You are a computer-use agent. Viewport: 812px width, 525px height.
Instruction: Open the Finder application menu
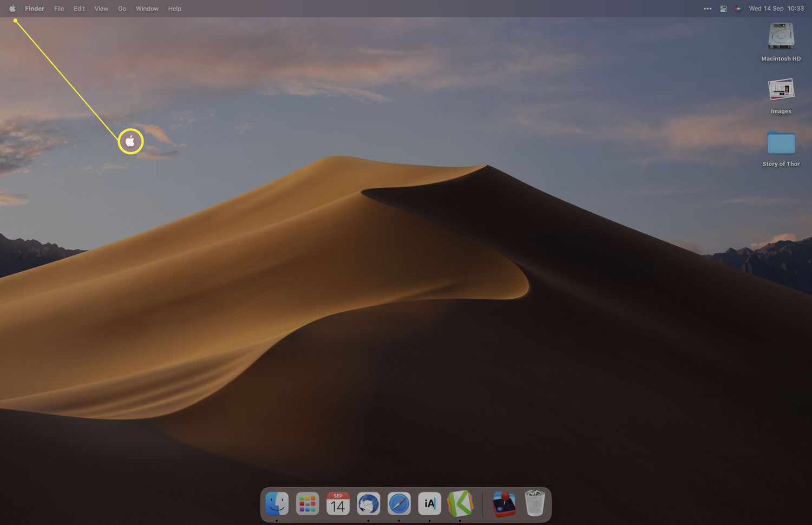coord(35,9)
